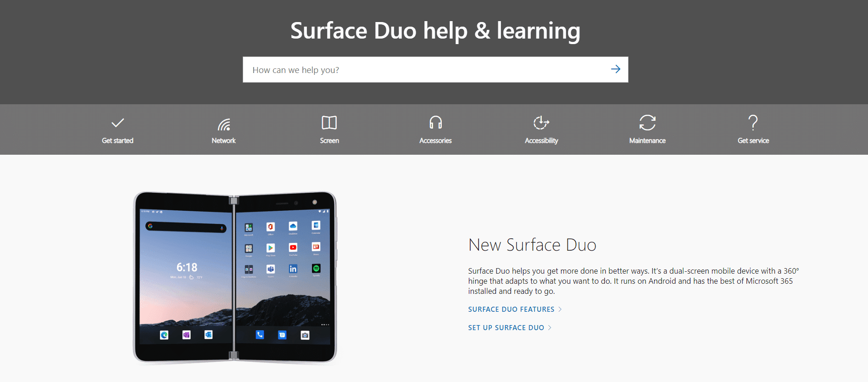Select the Get started menu label
The height and width of the screenshot is (382, 868).
point(117,140)
